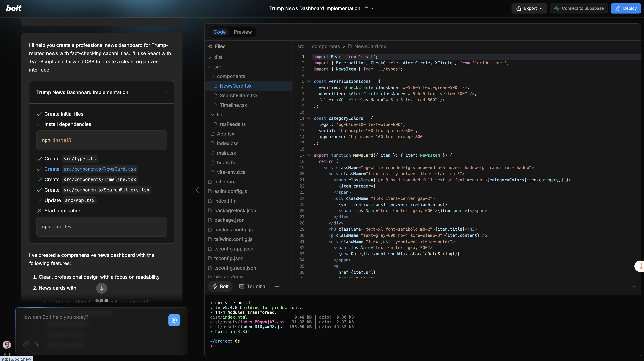Jump to bottom of chat with down arrow
This screenshot has width=644, height=361.
pyautogui.click(x=102, y=288)
